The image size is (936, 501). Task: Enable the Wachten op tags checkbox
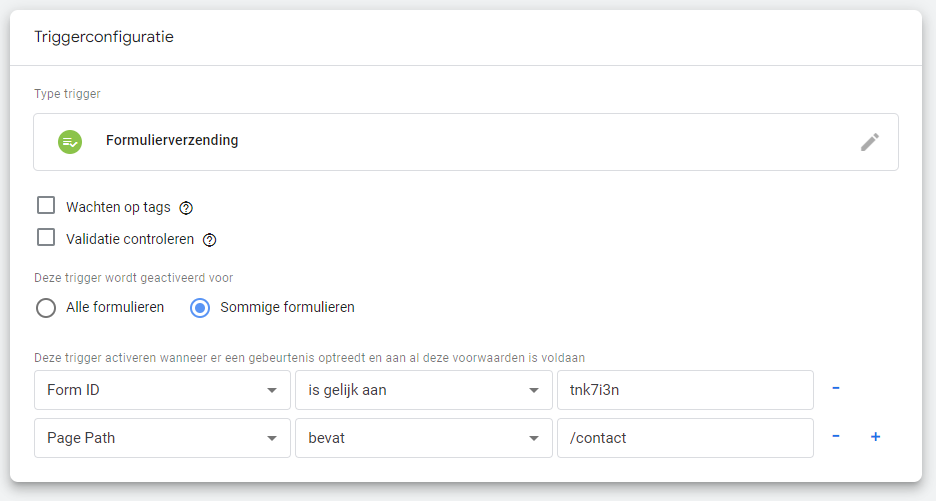tap(46, 206)
